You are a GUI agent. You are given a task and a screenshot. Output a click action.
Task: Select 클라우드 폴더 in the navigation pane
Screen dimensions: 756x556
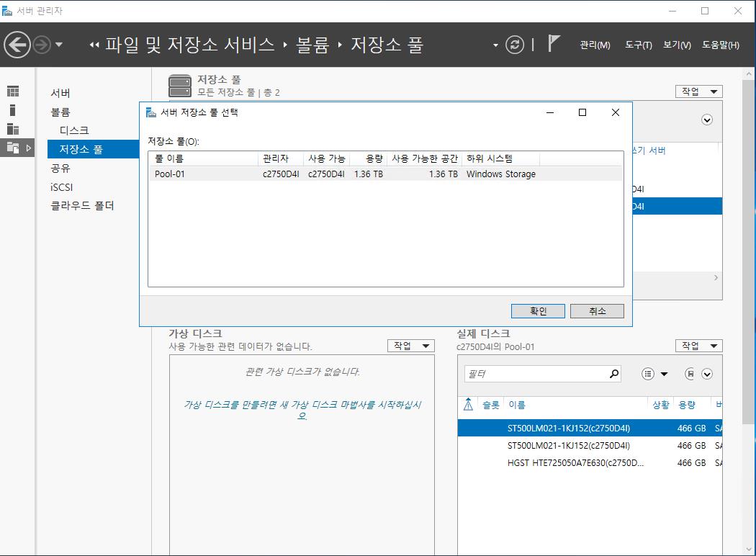pyautogui.click(x=83, y=205)
